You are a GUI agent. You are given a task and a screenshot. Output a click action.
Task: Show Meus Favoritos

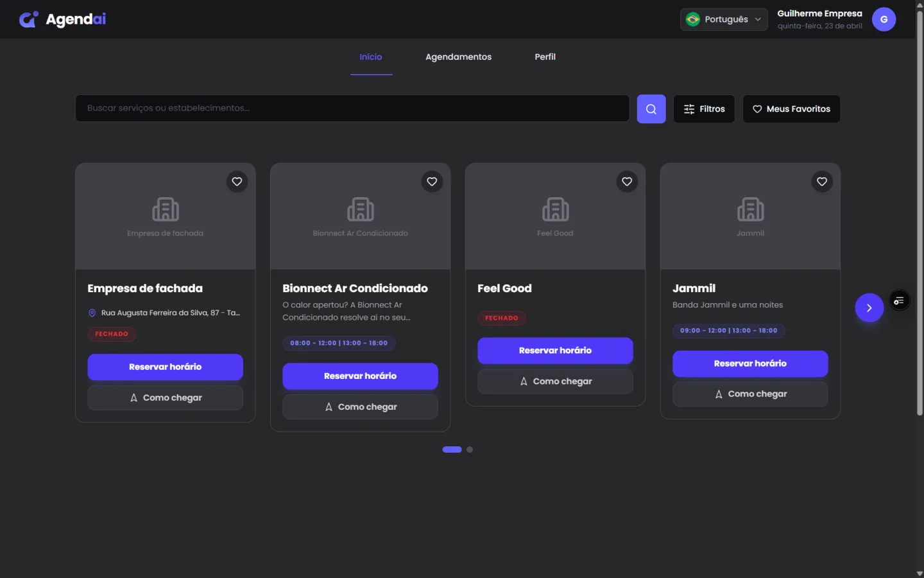tap(791, 109)
